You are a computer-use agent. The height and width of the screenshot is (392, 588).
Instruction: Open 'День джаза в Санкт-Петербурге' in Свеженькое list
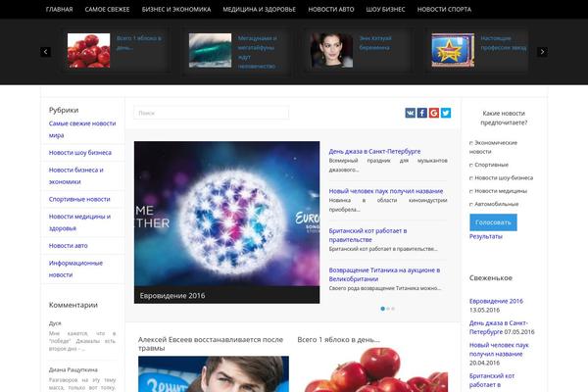coord(499,327)
